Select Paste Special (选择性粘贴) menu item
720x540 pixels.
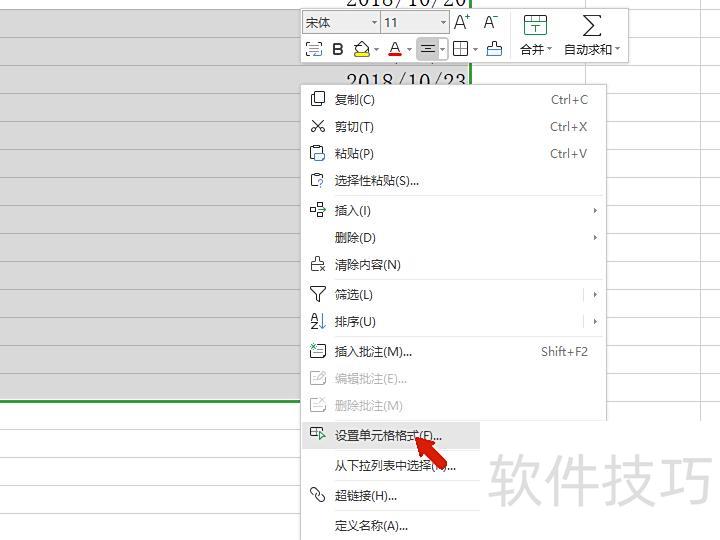click(x=376, y=181)
